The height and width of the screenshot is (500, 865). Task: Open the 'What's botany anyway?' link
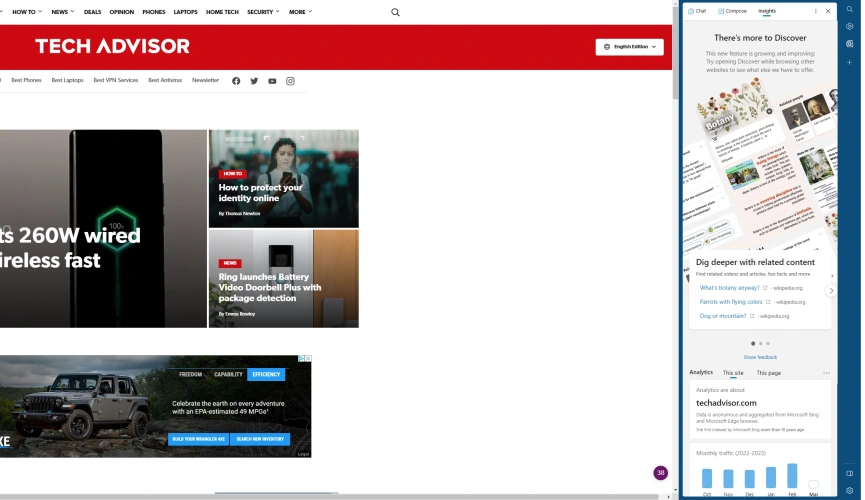click(x=730, y=288)
